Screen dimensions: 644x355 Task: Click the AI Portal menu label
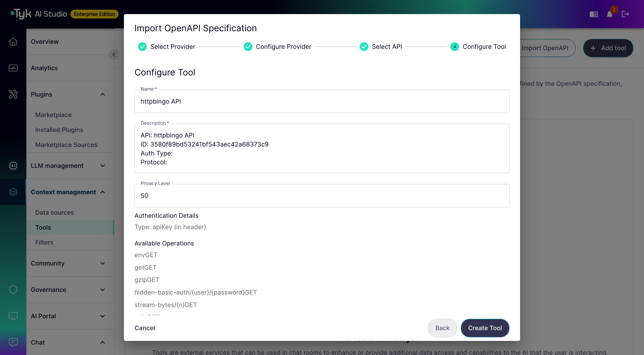[43, 316]
